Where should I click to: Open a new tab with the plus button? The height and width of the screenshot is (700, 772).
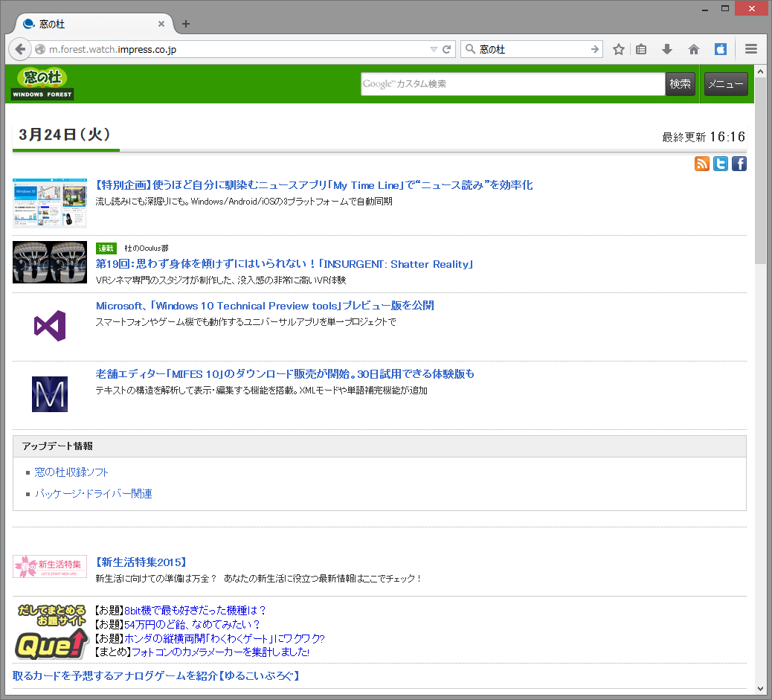click(x=186, y=24)
